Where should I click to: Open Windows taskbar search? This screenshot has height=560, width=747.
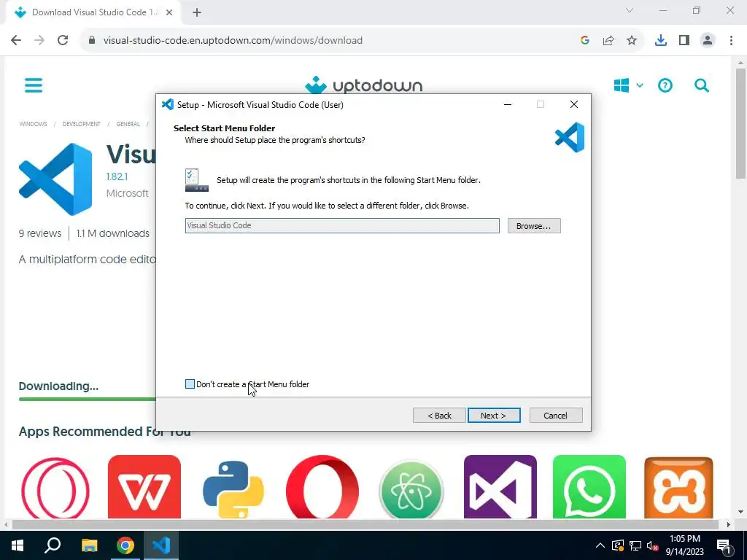click(53, 545)
